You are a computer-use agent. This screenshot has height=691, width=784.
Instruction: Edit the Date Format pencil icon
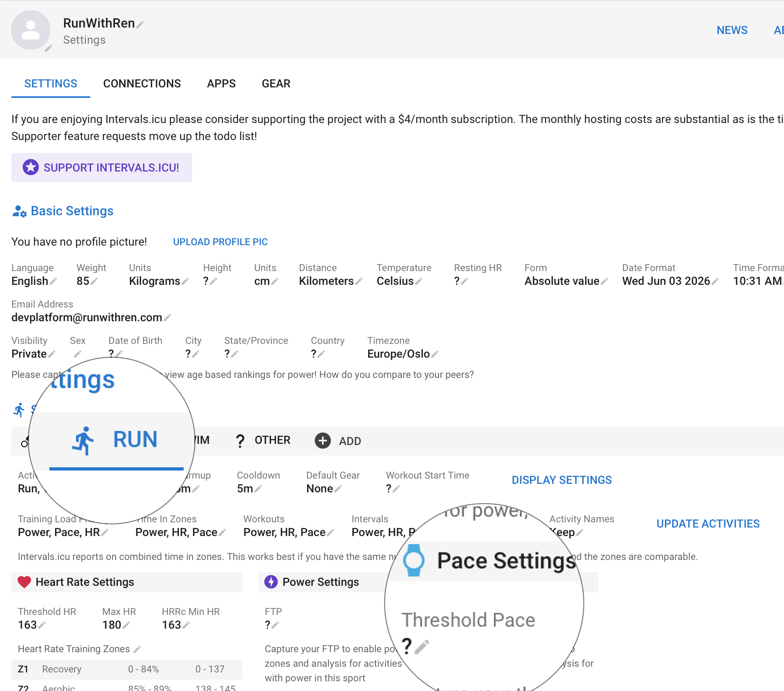pos(715,281)
